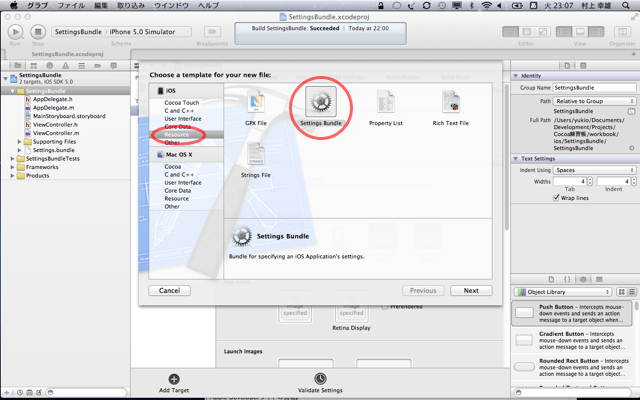Screen dimensions: 640x400
Task: Select User Interface under iOS
Action: coord(183,118)
